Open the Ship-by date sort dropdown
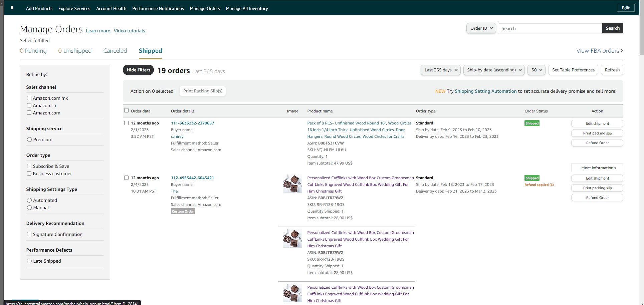This screenshot has height=305, width=644. point(494,70)
